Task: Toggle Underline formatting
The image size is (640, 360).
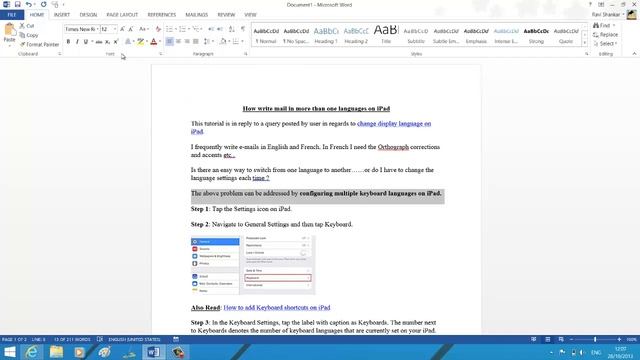Action: point(85,42)
